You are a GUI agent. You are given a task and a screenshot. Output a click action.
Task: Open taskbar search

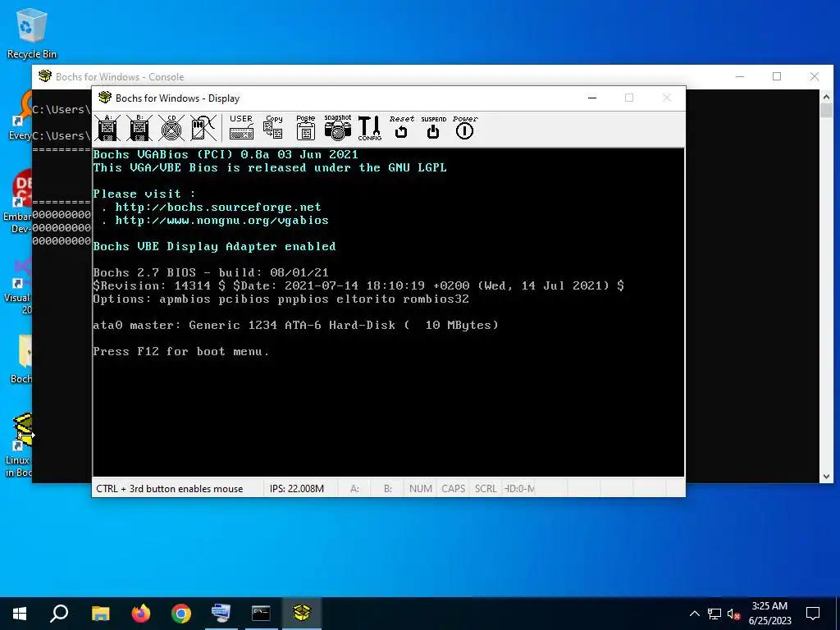[59, 614]
